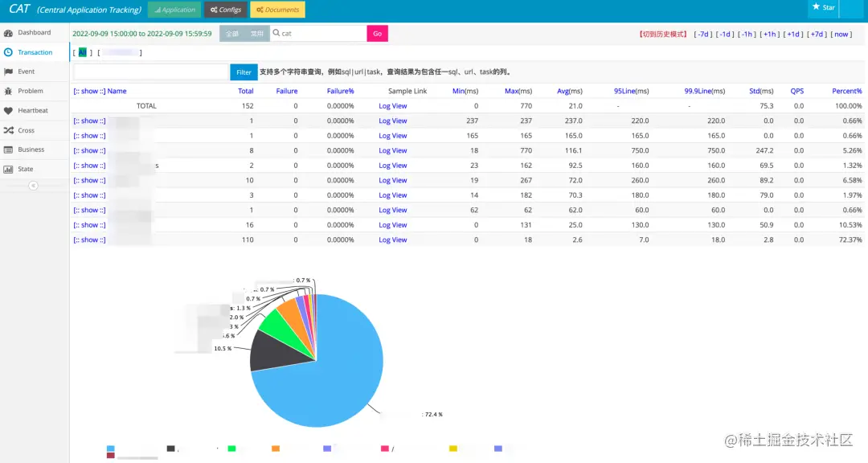The width and height of the screenshot is (868, 463).
Task: Sort by the 99.9Line(ms) column header
Action: click(x=704, y=91)
